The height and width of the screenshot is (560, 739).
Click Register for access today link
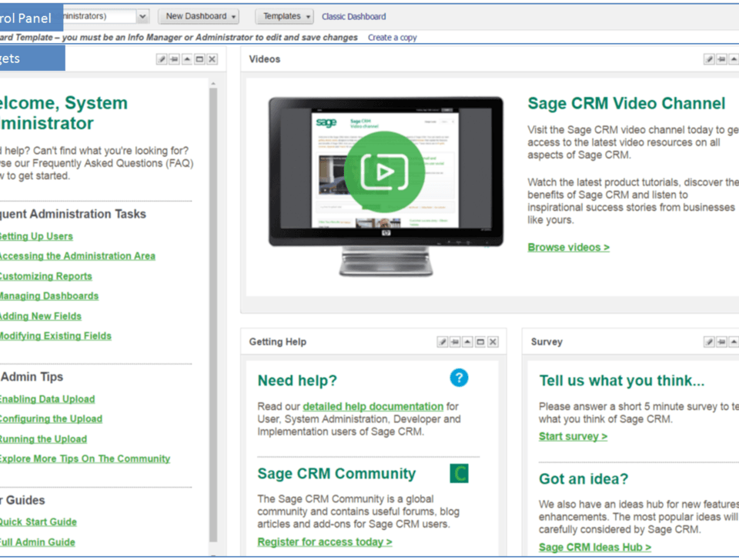[325, 542]
